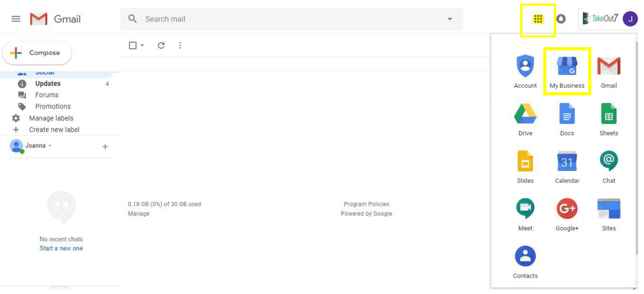644x294 pixels.
Task: Open Chat from the apps panel
Action: tap(609, 167)
